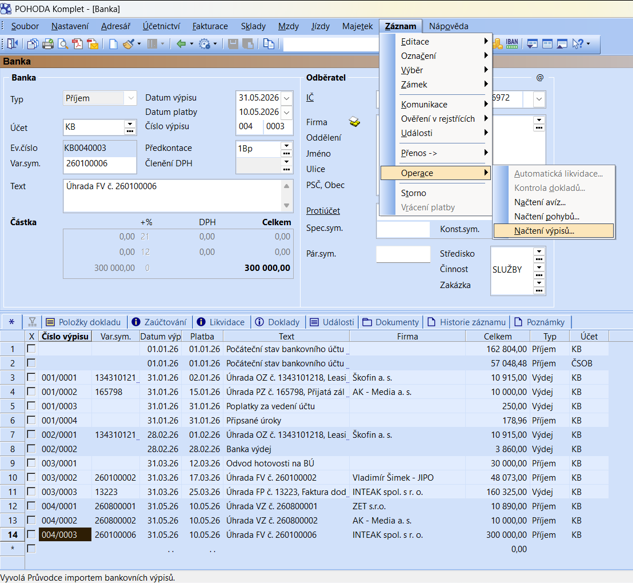633x583 pixels.
Task: Select Načtení výpisů from Operace submenu
Action: [544, 231]
